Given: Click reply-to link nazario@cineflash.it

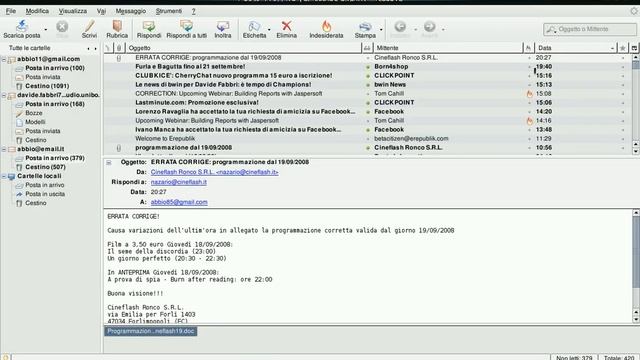Looking at the screenshot, I should click(179, 182).
